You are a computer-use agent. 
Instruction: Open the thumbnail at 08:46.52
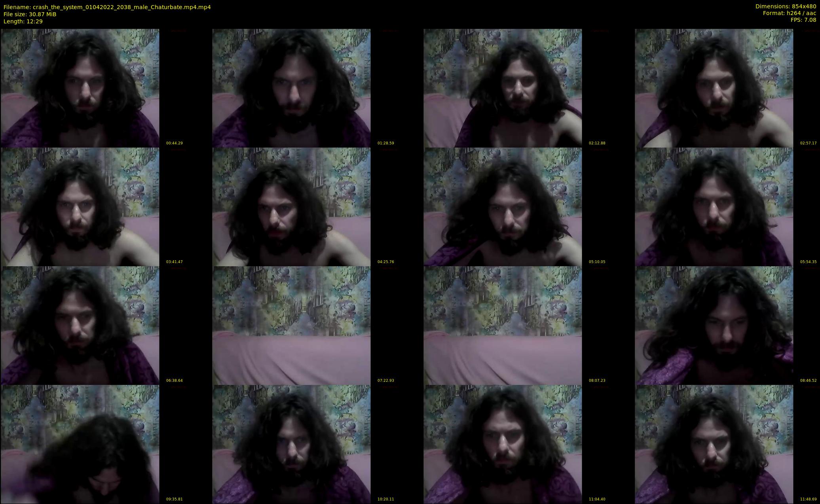click(714, 325)
